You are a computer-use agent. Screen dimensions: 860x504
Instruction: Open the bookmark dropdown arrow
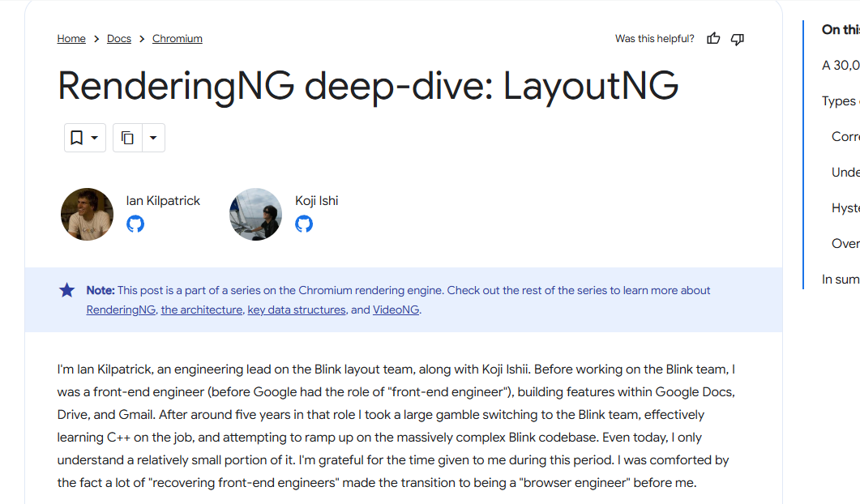[94, 138]
